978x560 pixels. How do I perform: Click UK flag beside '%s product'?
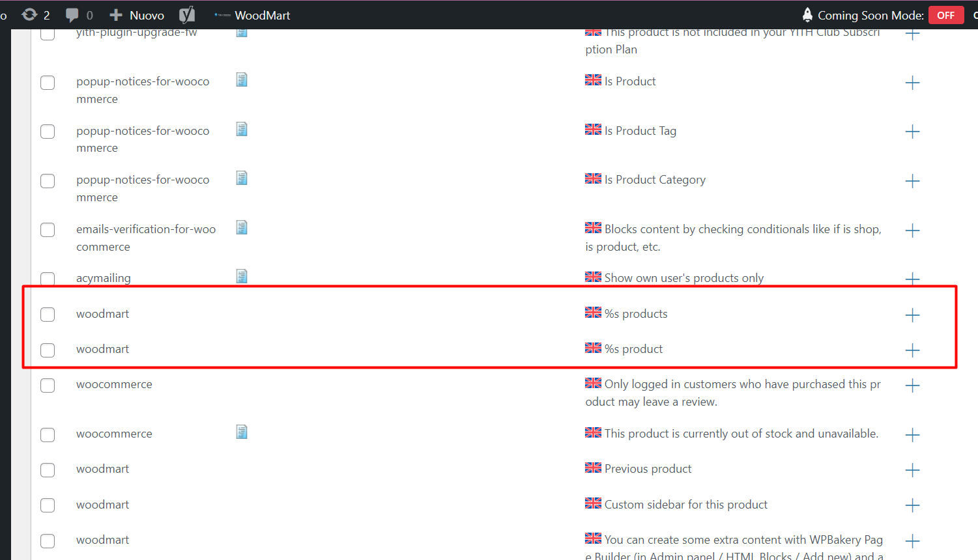point(593,348)
